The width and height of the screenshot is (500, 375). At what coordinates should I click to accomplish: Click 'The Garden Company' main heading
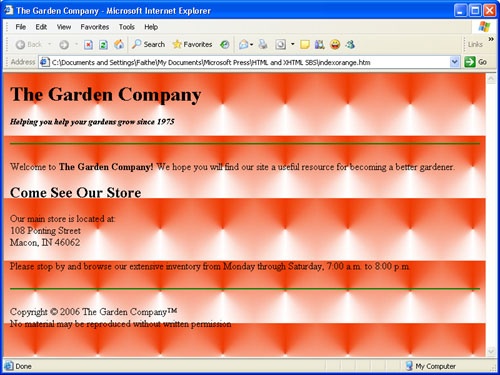106,94
